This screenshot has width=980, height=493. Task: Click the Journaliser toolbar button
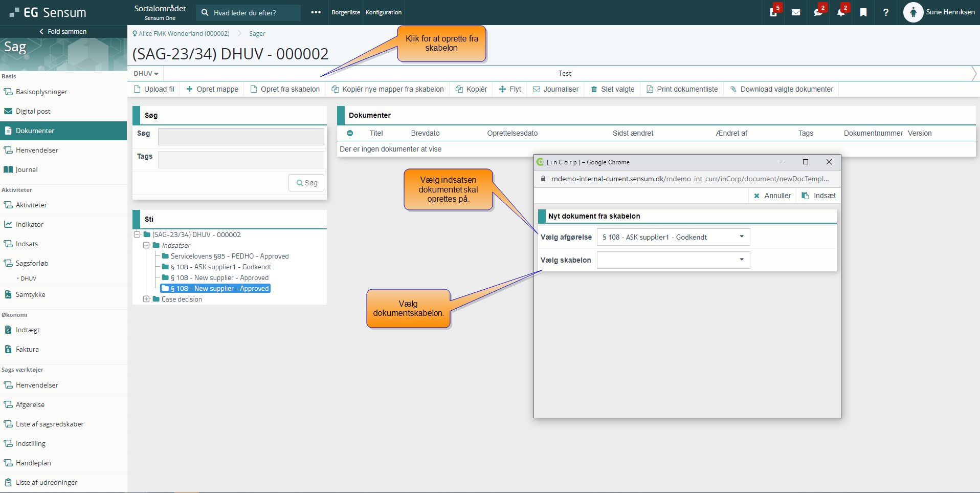(x=555, y=89)
